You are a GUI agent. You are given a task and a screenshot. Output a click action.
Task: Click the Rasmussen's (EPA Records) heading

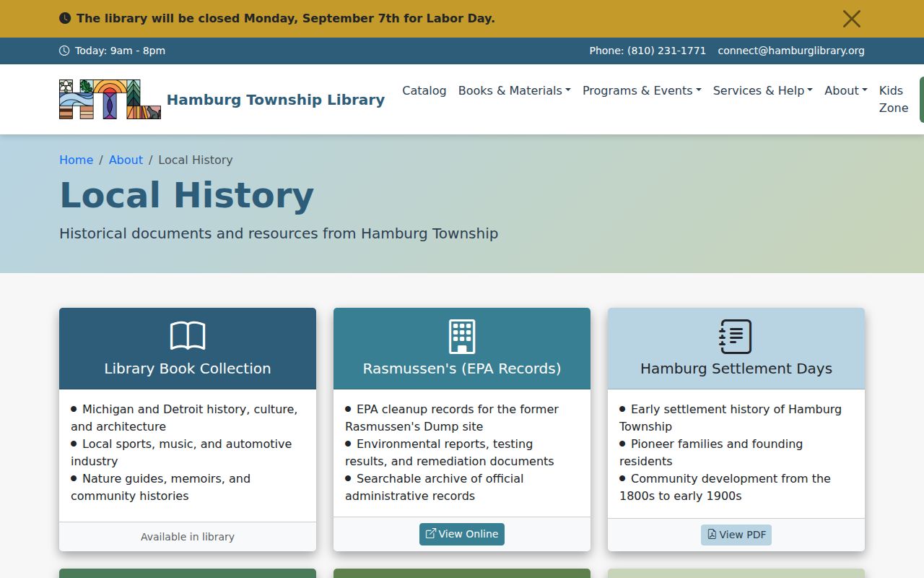(462, 368)
